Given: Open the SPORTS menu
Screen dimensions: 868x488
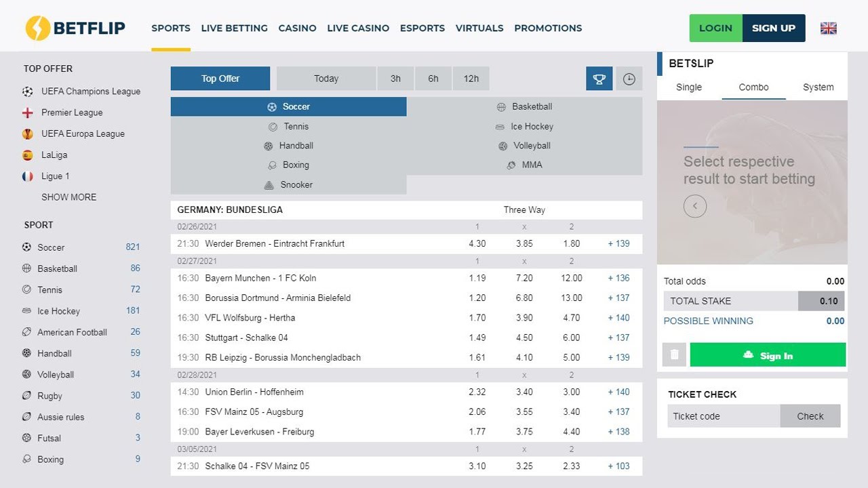Looking at the screenshot, I should 171,28.
